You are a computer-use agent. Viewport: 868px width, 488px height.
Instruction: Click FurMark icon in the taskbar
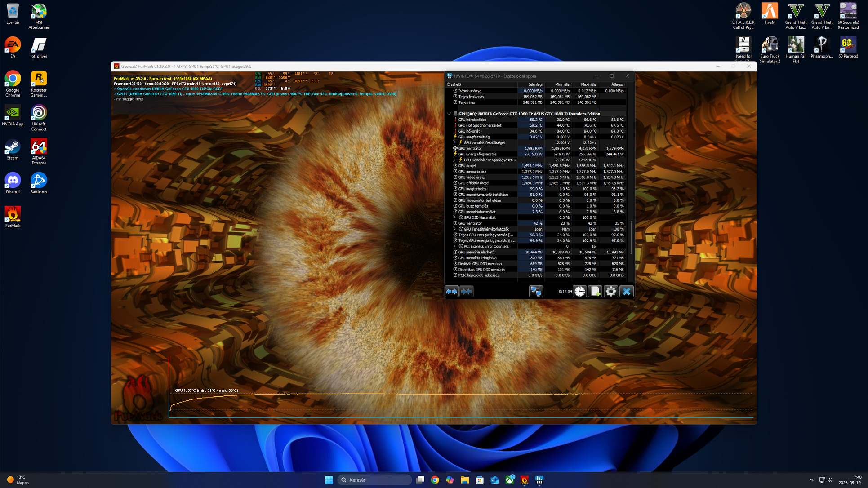point(524,480)
